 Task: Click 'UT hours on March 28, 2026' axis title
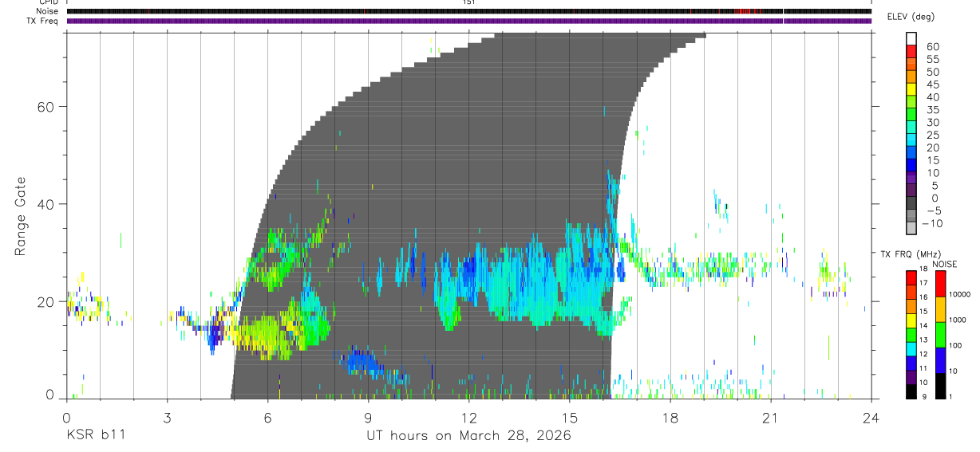click(x=468, y=436)
